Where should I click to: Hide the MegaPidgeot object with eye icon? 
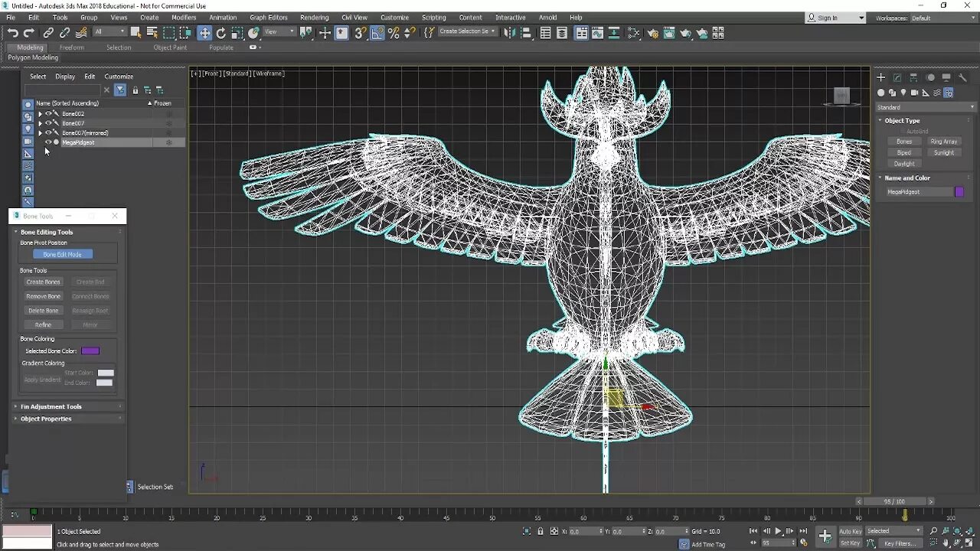click(48, 142)
